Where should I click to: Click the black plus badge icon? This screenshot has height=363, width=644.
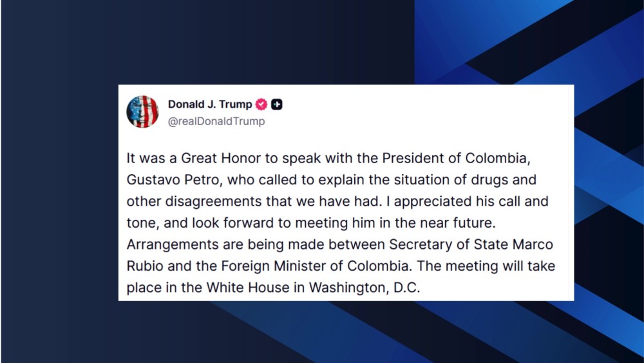(277, 104)
